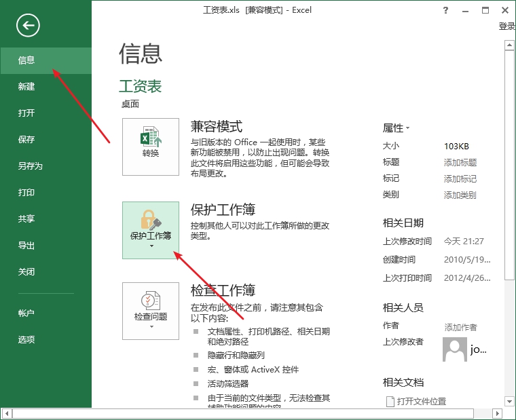The image size is (516, 420).
Task: Click the 2010/5/19 creation date
Action: point(467,260)
